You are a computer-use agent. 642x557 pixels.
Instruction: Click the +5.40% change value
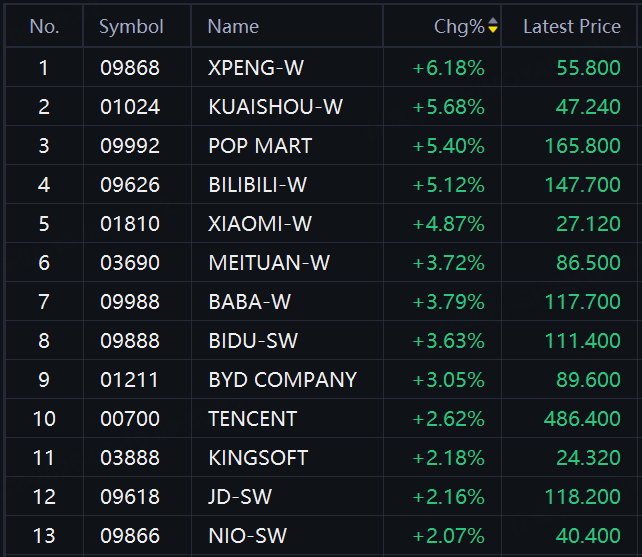click(x=448, y=146)
